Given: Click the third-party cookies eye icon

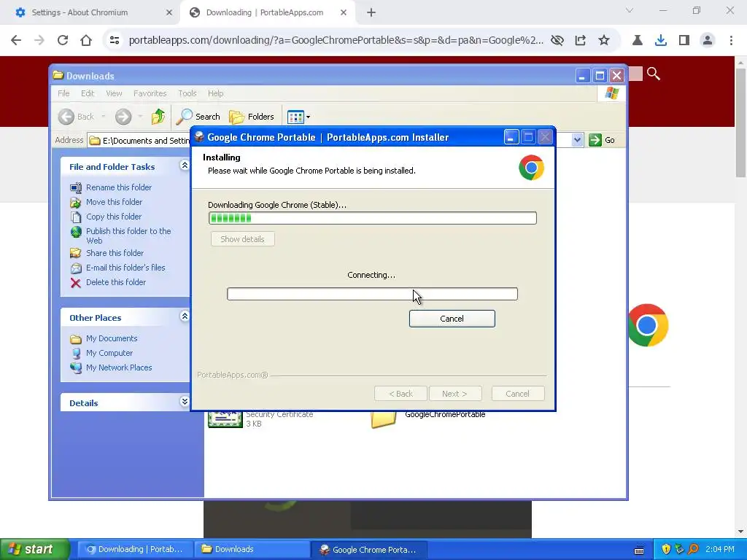Looking at the screenshot, I should (x=557, y=40).
